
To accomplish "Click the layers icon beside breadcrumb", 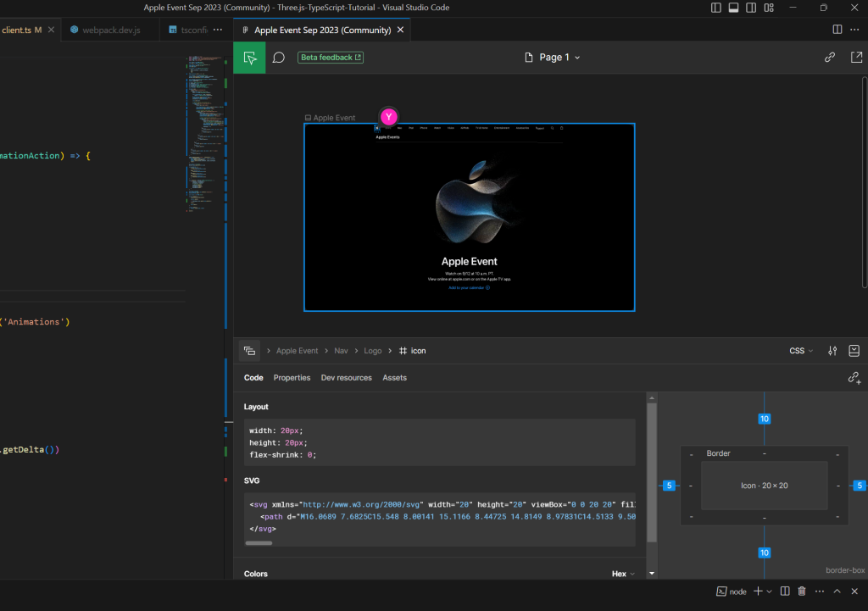I will (249, 351).
